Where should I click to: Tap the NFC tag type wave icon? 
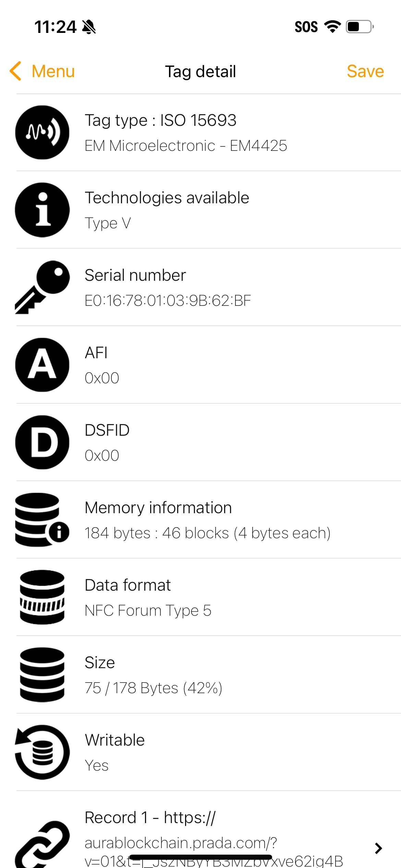[42, 132]
